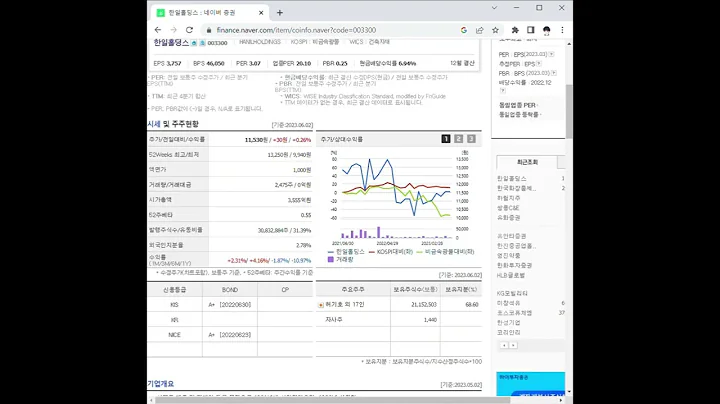The image size is (720, 404).
Task: Open the Google icon in address bar
Action: coord(464,30)
